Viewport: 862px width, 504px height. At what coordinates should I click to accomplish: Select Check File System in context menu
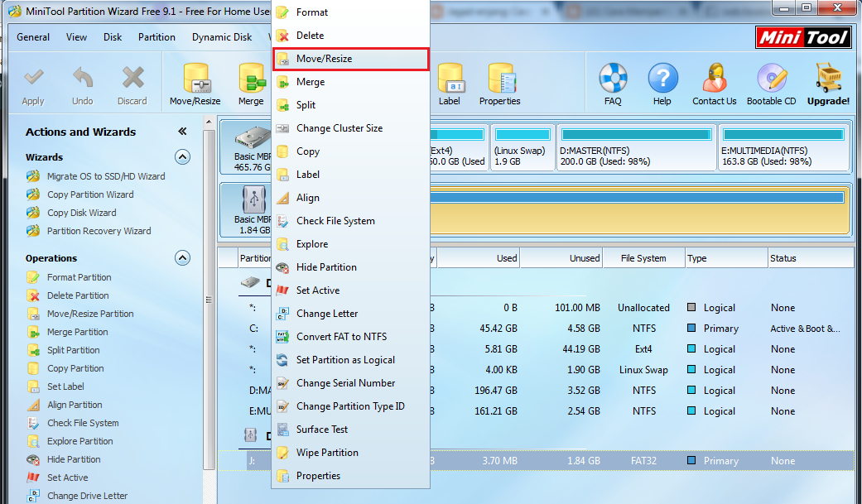tap(351, 221)
